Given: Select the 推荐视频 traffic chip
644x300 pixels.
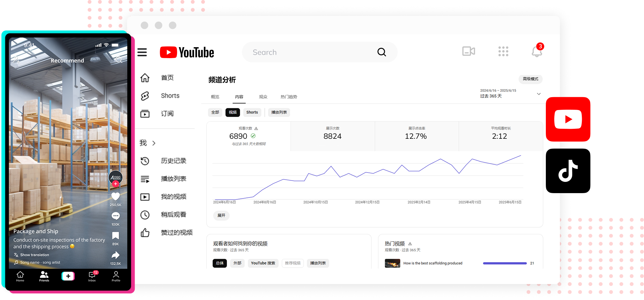Looking at the screenshot, I should coord(293,263).
